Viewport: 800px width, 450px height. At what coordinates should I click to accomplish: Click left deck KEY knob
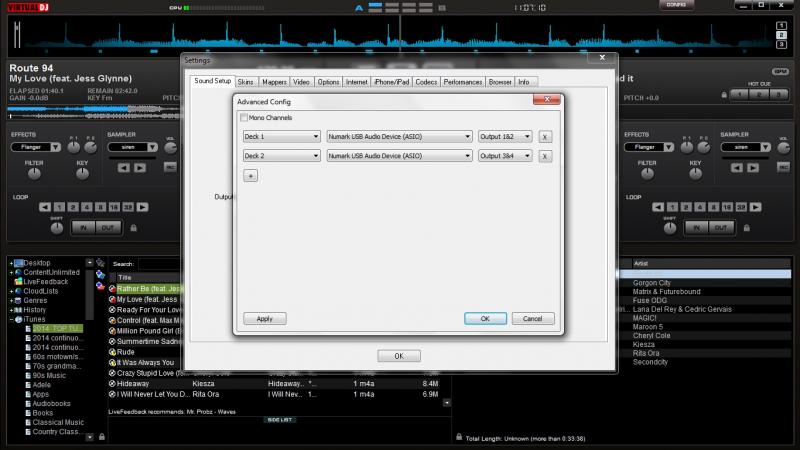click(82, 174)
